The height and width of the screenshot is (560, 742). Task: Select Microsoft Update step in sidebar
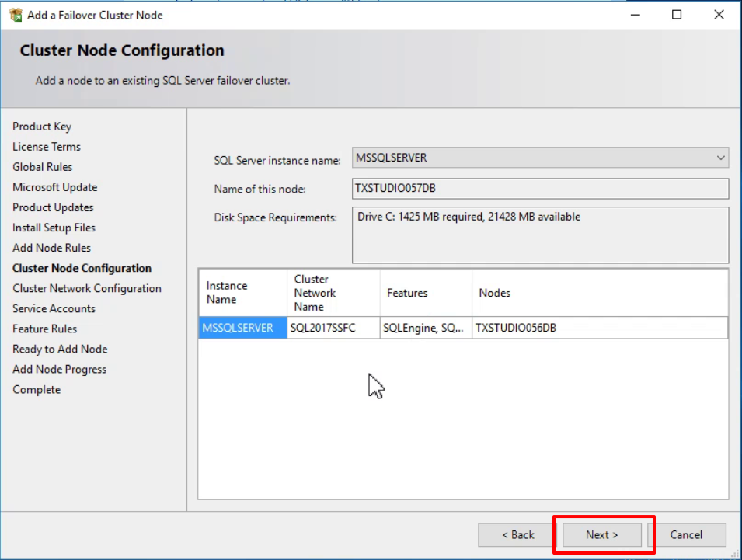tap(55, 187)
